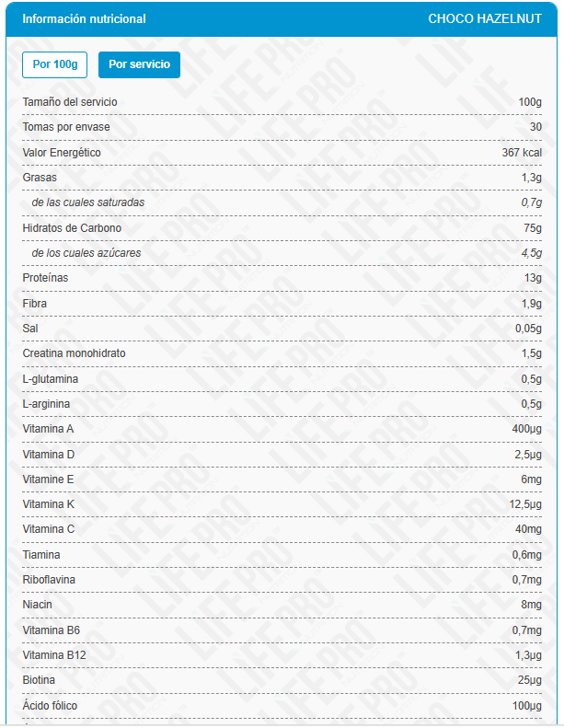Select the Grasas row label
564x728 pixels.
click(x=40, y=178)
